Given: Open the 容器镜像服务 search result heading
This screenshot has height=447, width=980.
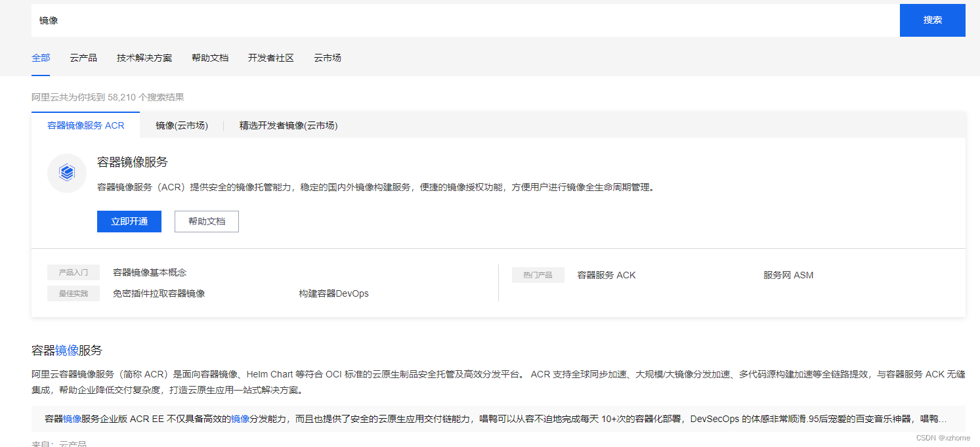Looking at the screenshot, I should coord(67,350).
